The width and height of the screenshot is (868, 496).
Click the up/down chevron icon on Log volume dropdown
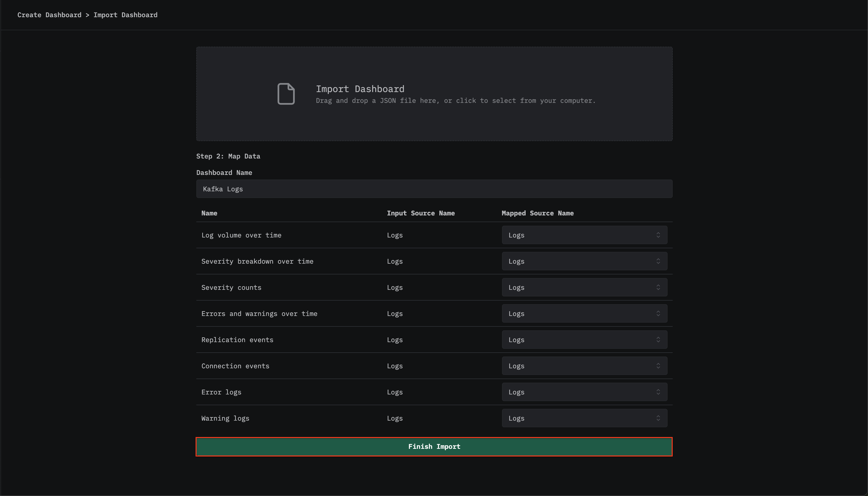[659, 235]
